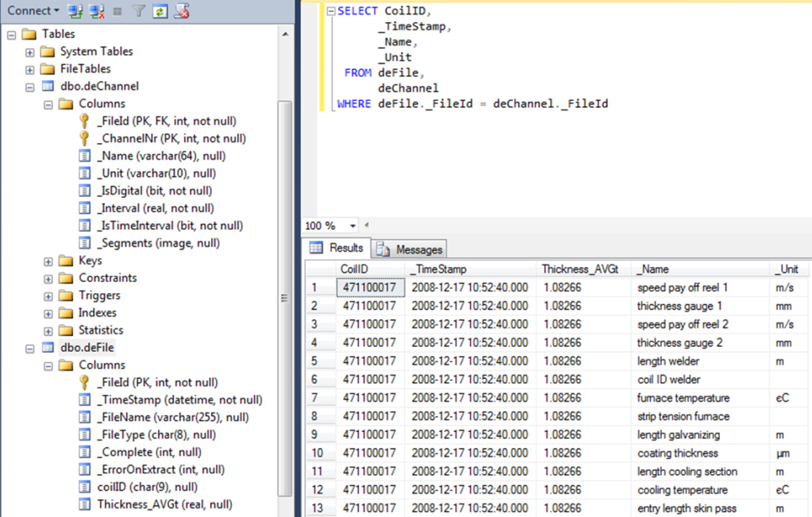Switch to the Messages tab
This screenshot has width=812, height=517.
[x=410, y=249]
